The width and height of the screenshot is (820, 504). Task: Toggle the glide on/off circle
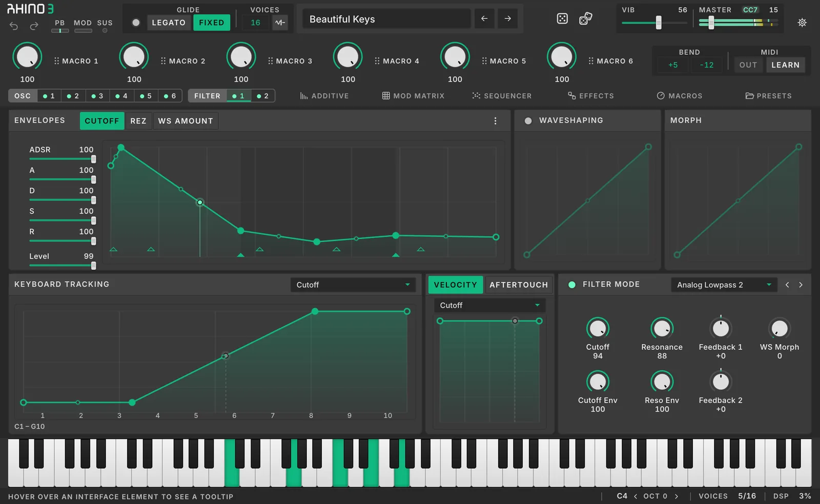136,23
